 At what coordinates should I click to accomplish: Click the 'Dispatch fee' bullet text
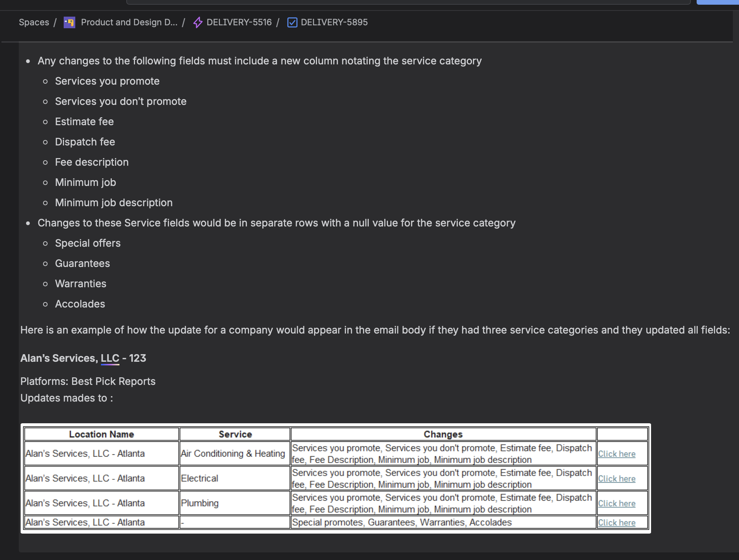[85, 142]
